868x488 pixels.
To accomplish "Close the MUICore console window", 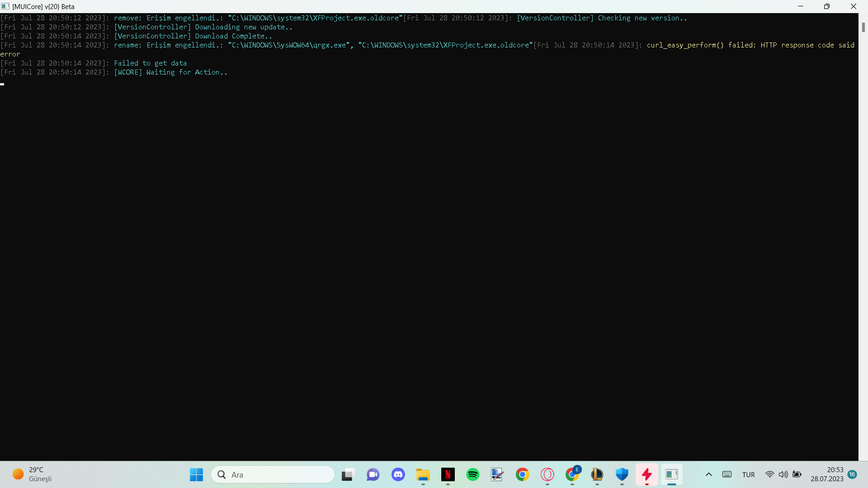I will (x=853, y=6).
